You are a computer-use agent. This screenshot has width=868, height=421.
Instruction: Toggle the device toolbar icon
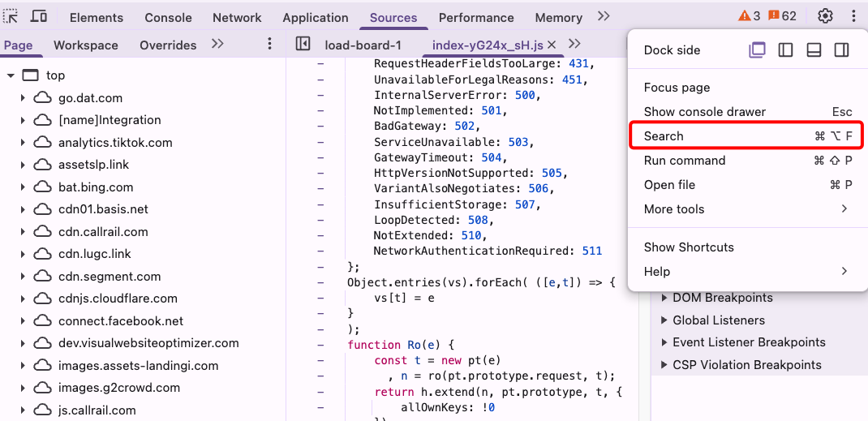[38, 17]
